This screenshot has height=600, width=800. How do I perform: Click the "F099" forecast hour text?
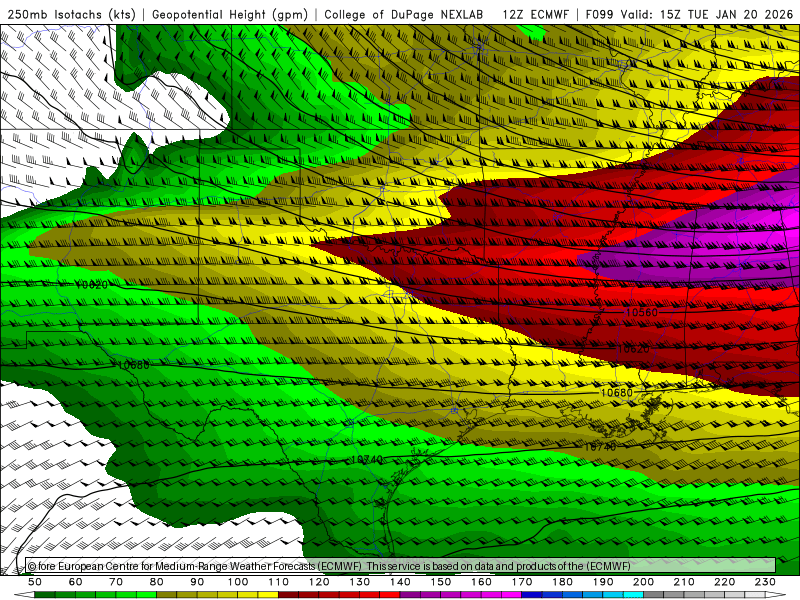point(599,15)
